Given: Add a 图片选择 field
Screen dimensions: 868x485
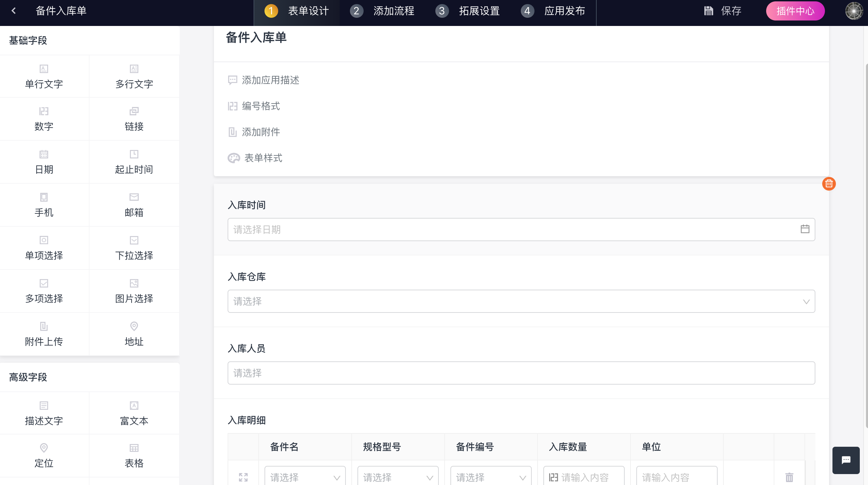Looking at the screenshot, I should pyautogui.click(x=134, y=291).
